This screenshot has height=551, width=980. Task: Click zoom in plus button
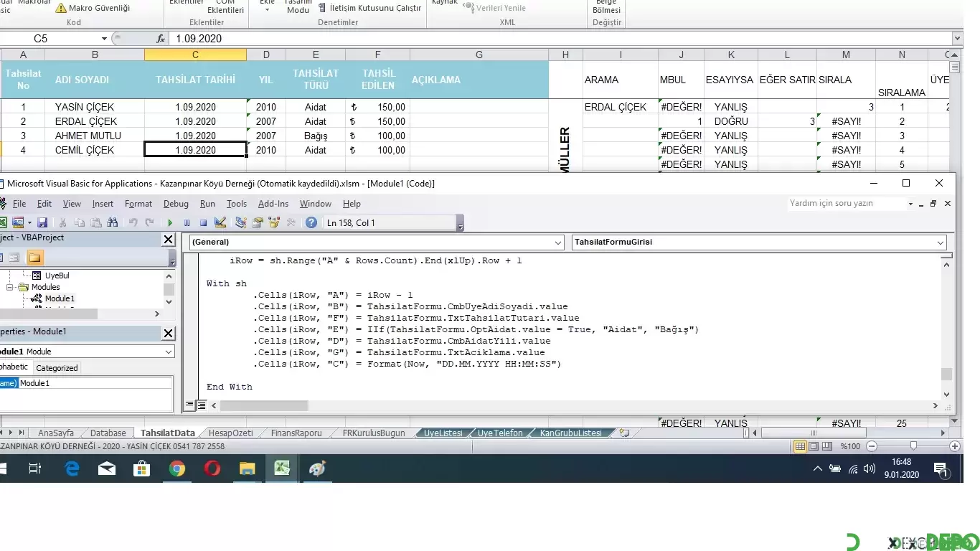pos(955,446)
